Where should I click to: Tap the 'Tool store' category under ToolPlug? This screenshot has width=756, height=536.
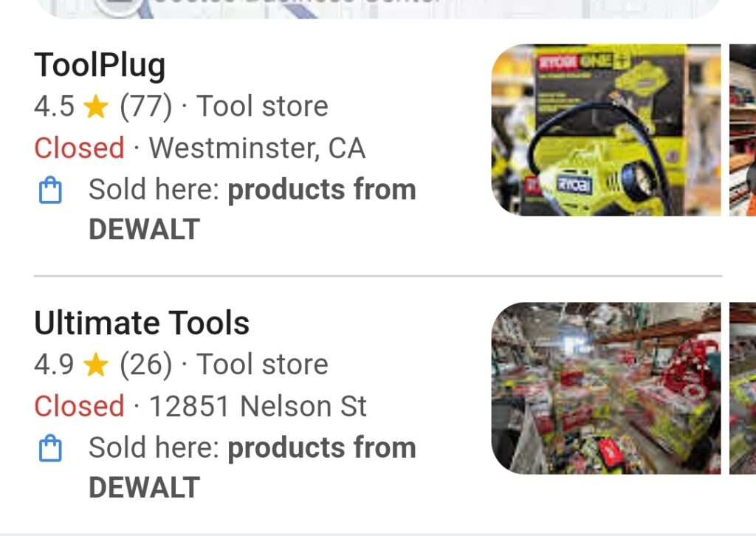pyautogui.click(x=262, y=106)
